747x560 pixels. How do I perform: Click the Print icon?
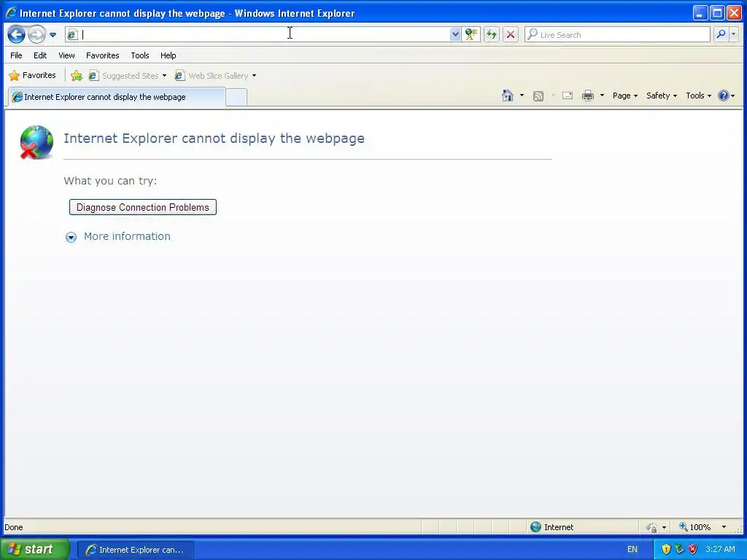[588, 96]
